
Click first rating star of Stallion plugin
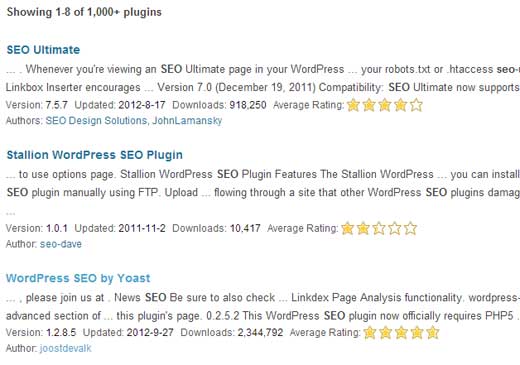347,229
